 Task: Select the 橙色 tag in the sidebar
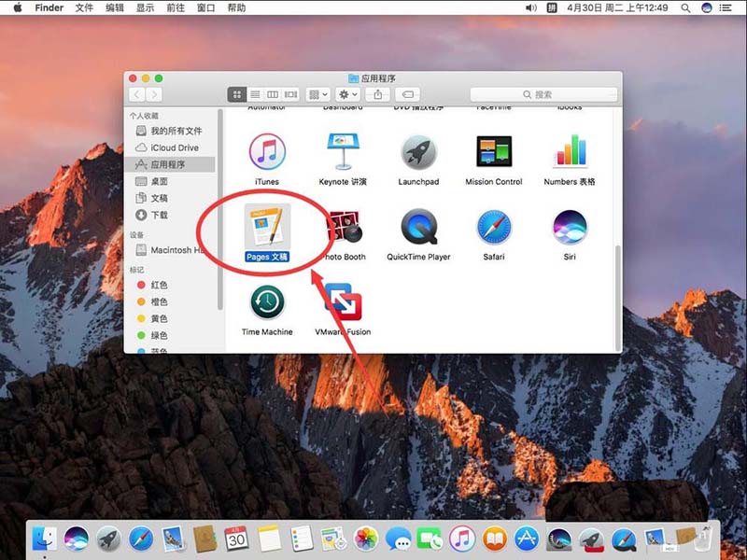(x=170, y=301)
